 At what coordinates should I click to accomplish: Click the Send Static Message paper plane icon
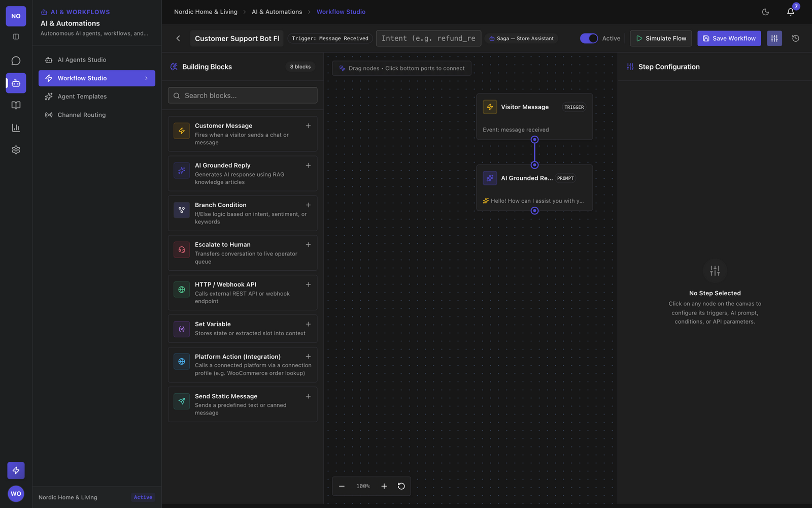click(x=182, y=401)
